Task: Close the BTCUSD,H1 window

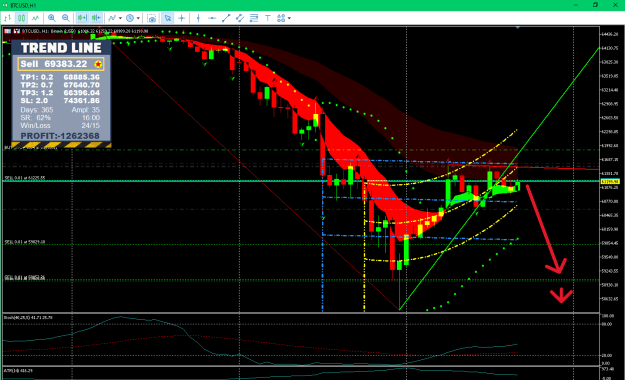Action: 615,5
